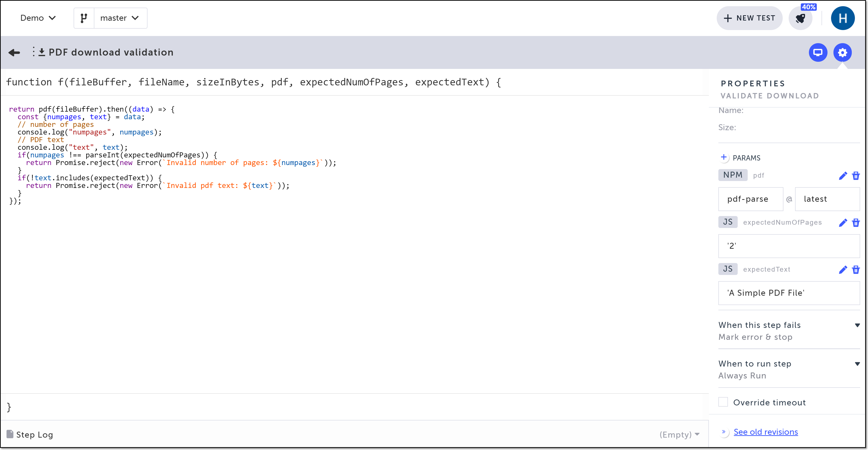Click the properties gear icon

click(x=842, y=53)
